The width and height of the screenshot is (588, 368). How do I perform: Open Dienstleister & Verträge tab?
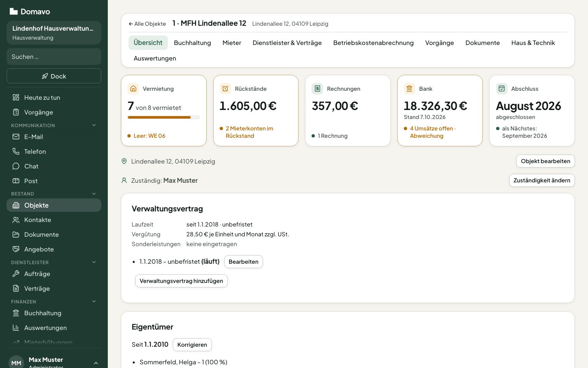click(287, 43)
